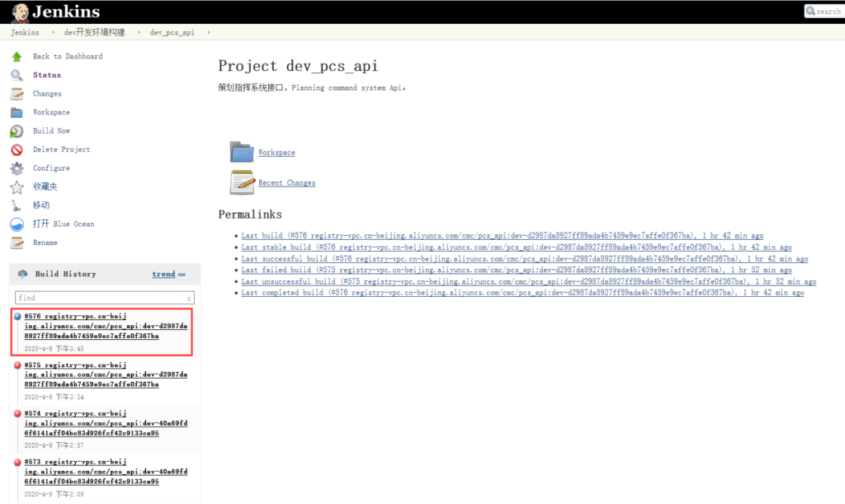Click the Rename icon in the sidebar
The image size is (845, 504).
(17, 242)
